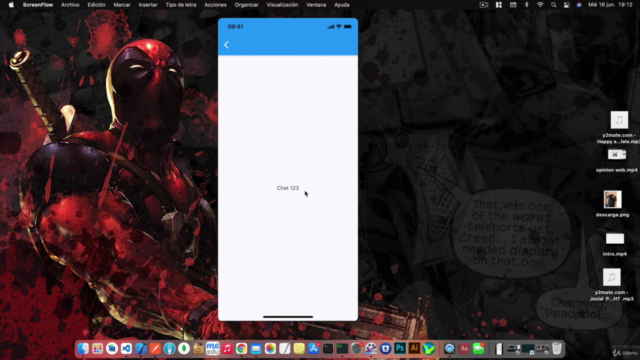Select the descarga.png desktop file
The image size is (640, 360).
pyautogui.click(x=612, y=203)
